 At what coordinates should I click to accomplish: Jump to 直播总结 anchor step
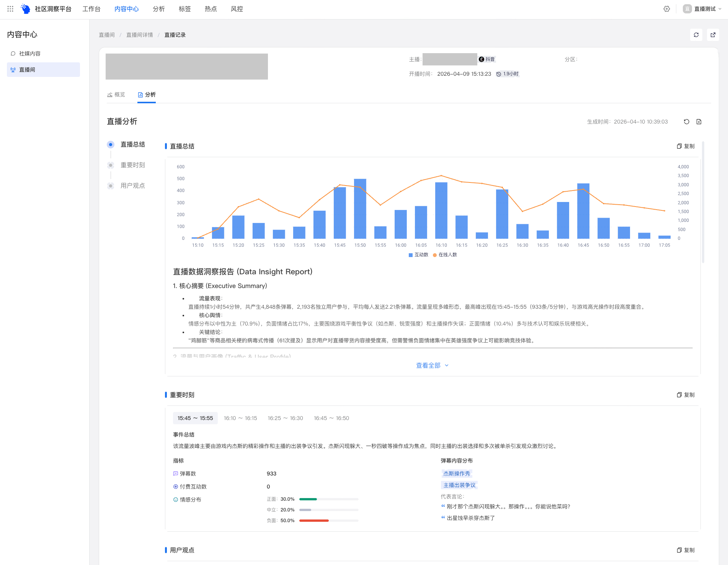126,144
